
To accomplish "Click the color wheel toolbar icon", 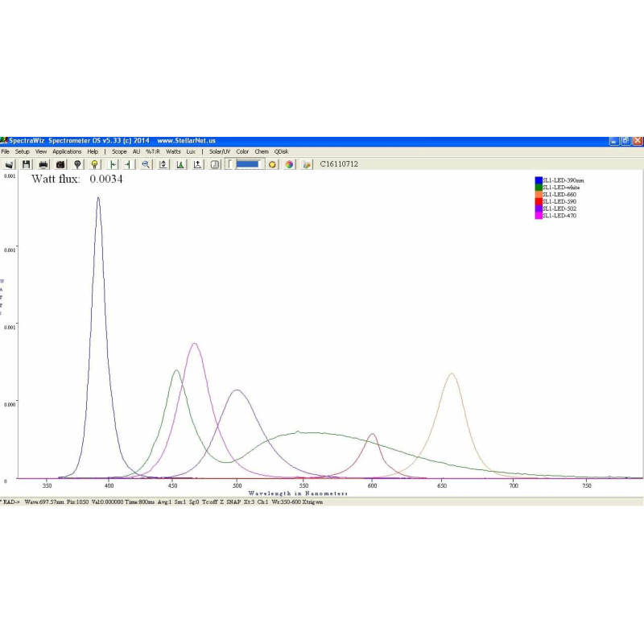I will 289,164.
